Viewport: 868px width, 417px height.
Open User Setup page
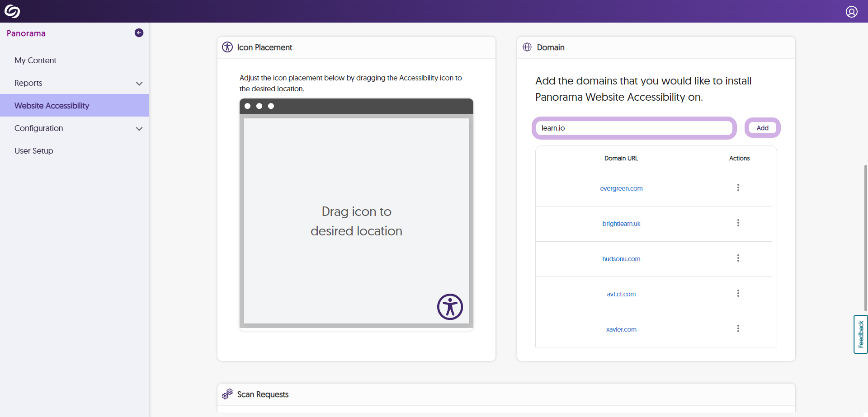[75, 150]
